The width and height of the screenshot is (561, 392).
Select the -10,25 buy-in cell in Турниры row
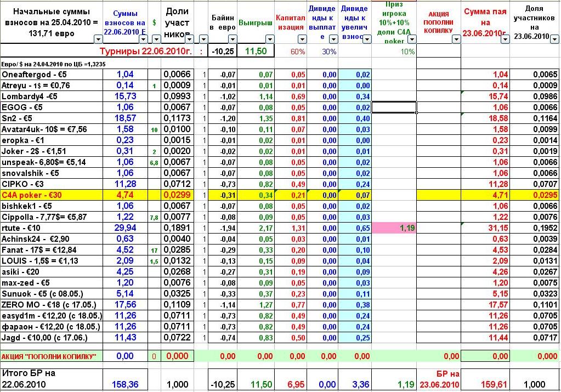point(223,51)
